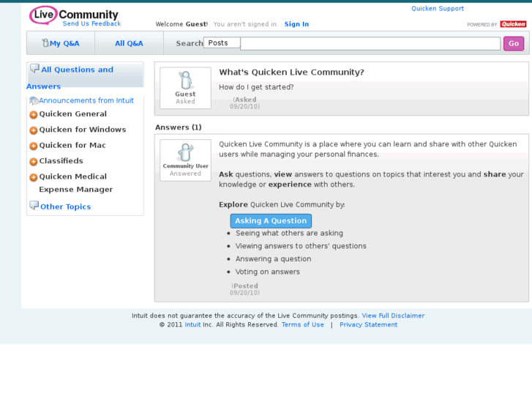Open the Send Us Feedback link
The width and height of the screenshot is (532, 399).
pos(91,23)
